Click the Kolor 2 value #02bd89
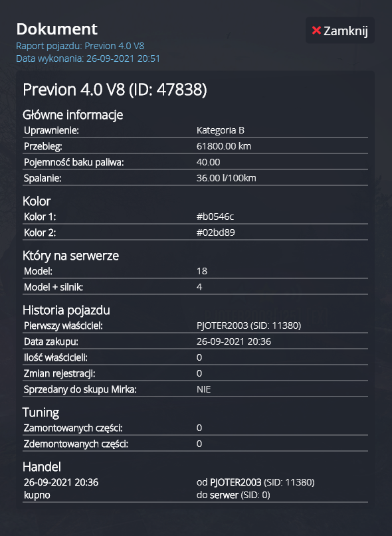The height and width of the screenshot is (536, 392). point(216,232)
